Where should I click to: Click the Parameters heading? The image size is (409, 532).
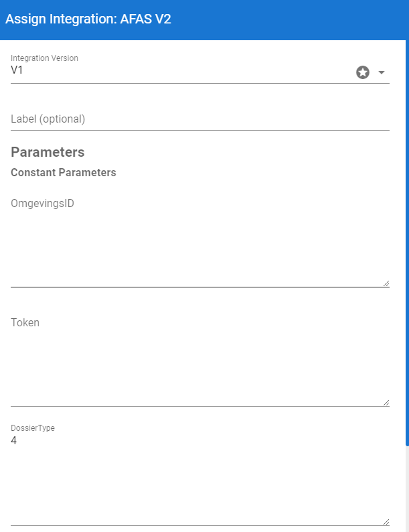tap(48, 152)
